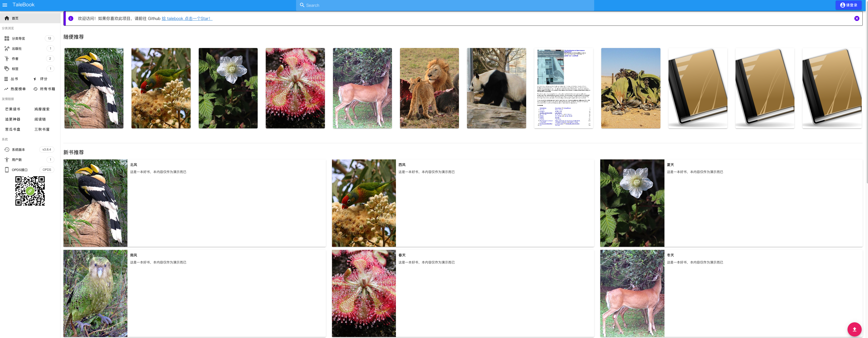Toggle the hamburger navigation menu
Image resolution: width=868 pixels, height=338 pixels.
[5, 5]
